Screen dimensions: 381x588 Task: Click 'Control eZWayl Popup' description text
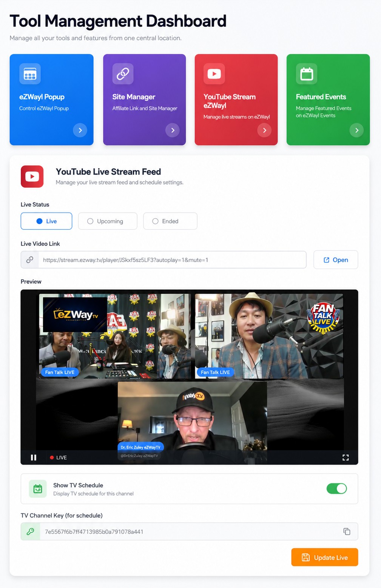coord(44,108)
